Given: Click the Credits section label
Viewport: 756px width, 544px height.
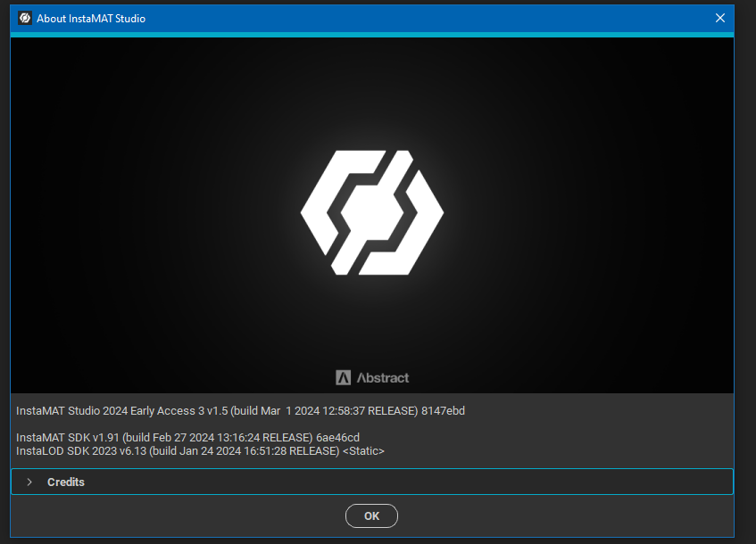Looking at the screenshot, I should tap(66, 482).
